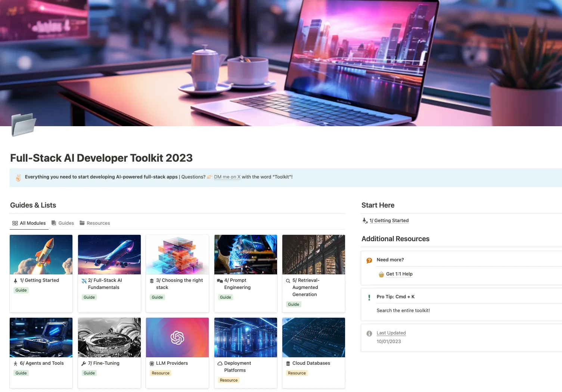The width and height of the screenshot is (562, 392).
Task: Open the DM me on X link
Action: coord(227,177)
